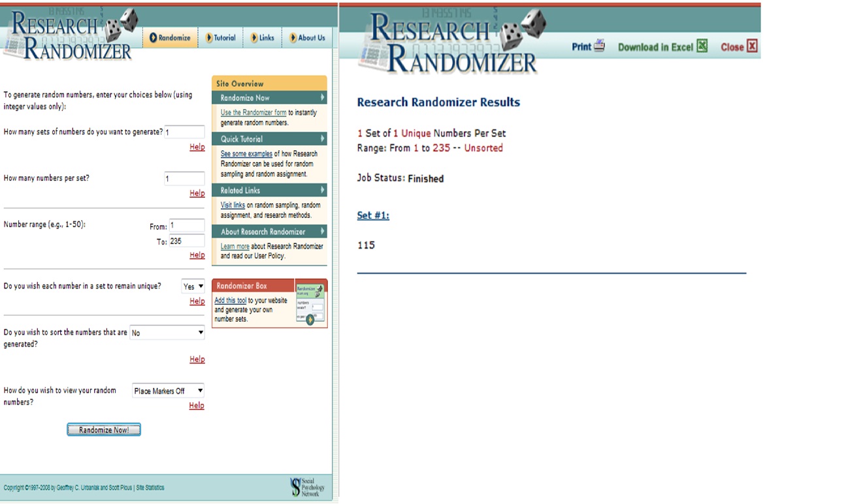The width and height of the screenshot is (846, 504).
Task: Click the Site Statistics footer link
Action: coord(150,488)
